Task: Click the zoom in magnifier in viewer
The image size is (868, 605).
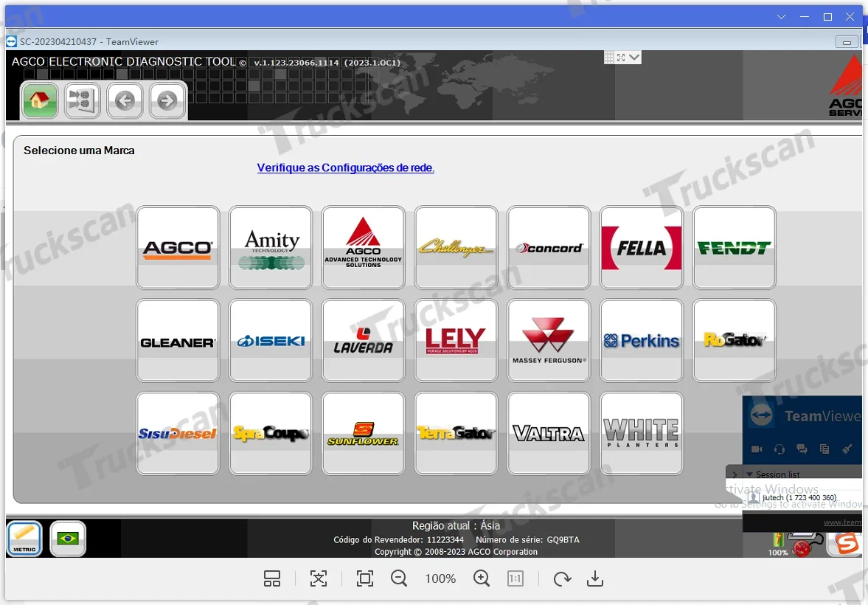Action: [482, 579]
